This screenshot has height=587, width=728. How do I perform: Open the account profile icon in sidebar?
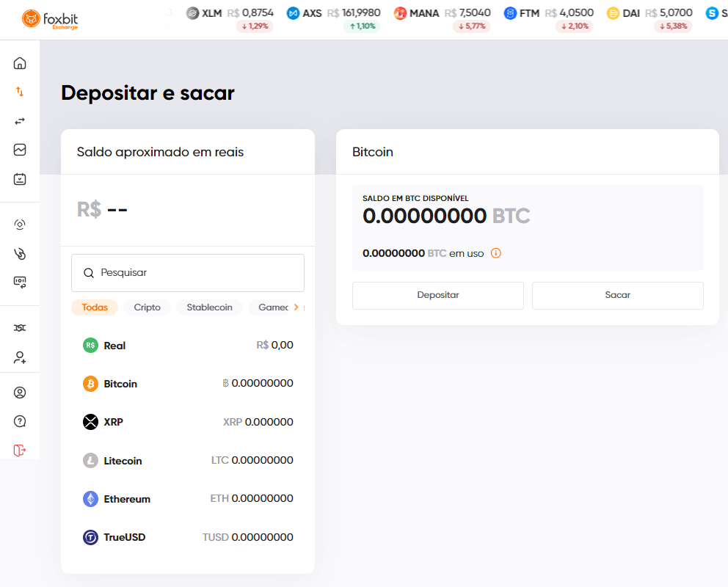click(20, 392)
